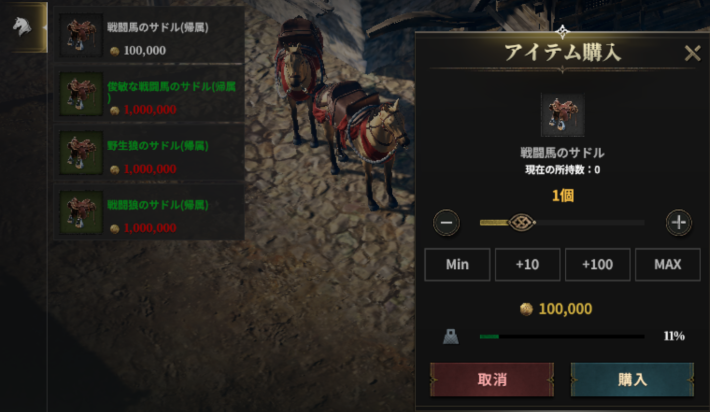This screenshot has height=412, width=710.
Task: Add one hundred with +100 button
Action: tap(597, 264)
